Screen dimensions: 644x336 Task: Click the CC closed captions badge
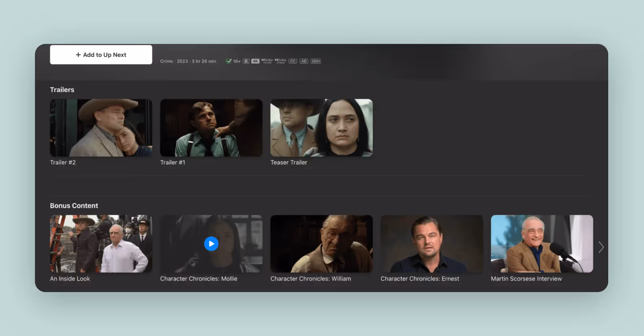click(x=293, y=61)
